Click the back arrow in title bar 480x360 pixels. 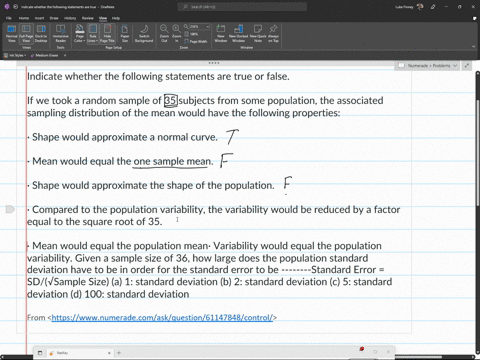pos(15,7)
